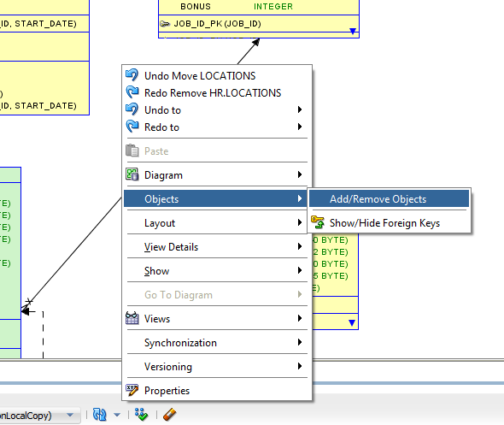Select the INTEGER datatype text
Screen dimensions: 504x425
[x=273, y=7]
